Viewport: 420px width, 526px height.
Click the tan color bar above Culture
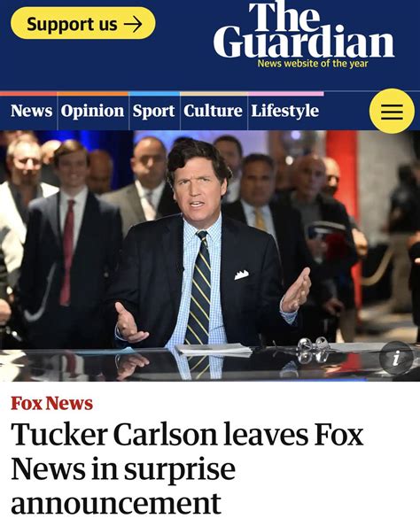(x=214, y=94)
